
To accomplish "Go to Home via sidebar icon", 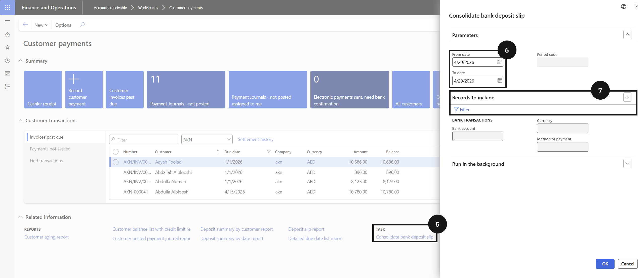I will click(x=8, y=34).
